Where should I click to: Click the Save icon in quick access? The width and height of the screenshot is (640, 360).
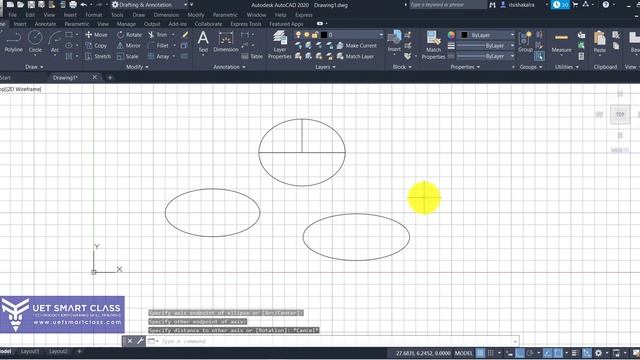click(31, 4)
